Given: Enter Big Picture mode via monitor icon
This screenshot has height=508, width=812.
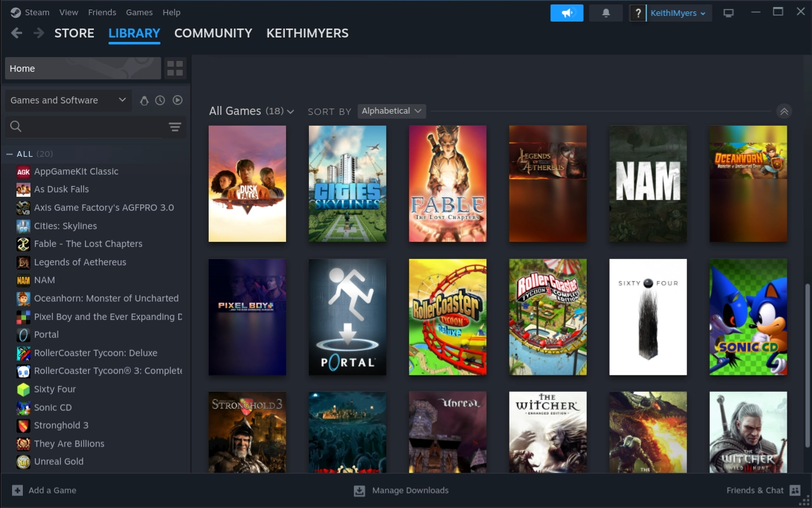Looking at the screenshot, I should [x=728, y=13].
